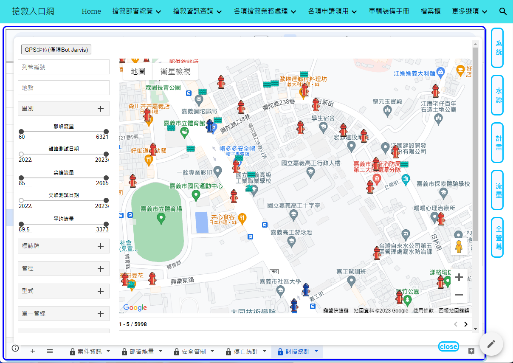Expand the last visible filter section

64,314
